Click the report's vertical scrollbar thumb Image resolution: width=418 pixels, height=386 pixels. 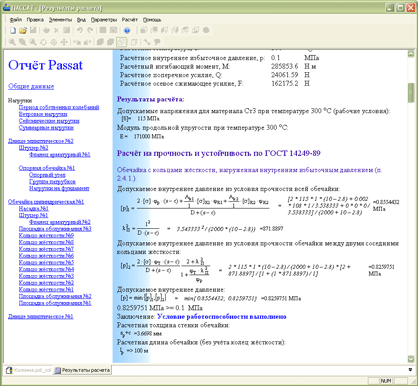click(411, 93)
